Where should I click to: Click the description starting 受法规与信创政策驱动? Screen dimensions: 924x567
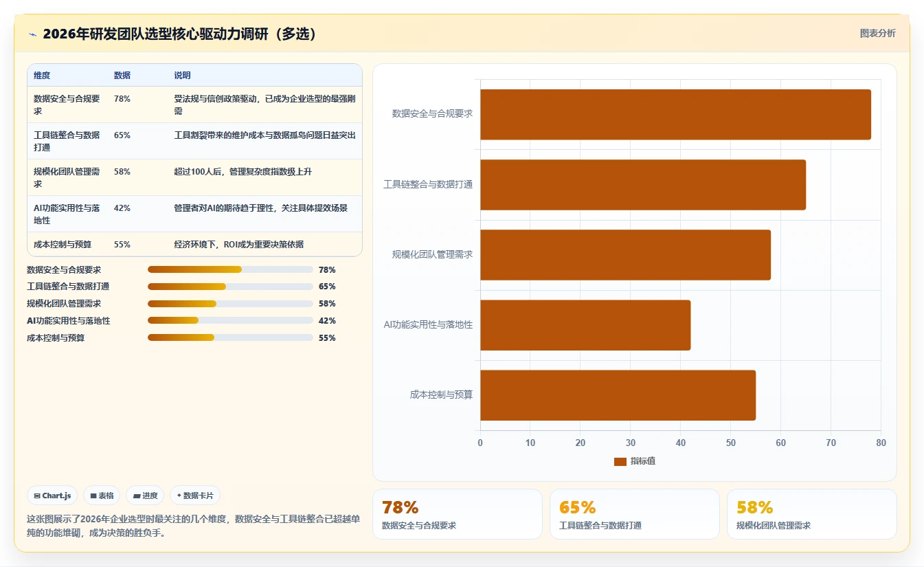264,104
